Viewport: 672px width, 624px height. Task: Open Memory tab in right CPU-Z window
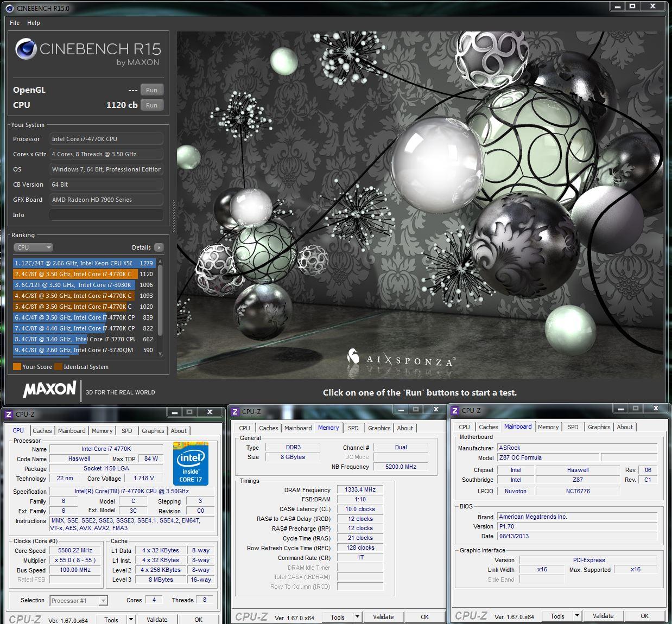(x=548, y=427)
